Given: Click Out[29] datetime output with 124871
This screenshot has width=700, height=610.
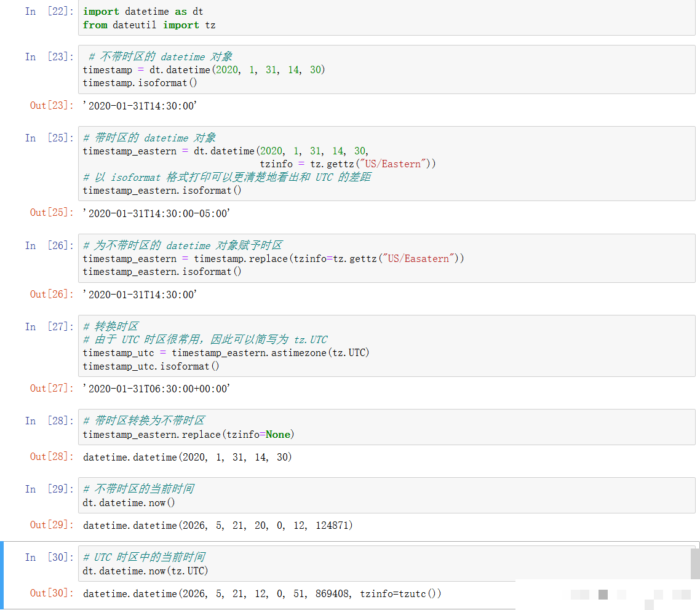Looking at the screenshot, I should point(218,526).
